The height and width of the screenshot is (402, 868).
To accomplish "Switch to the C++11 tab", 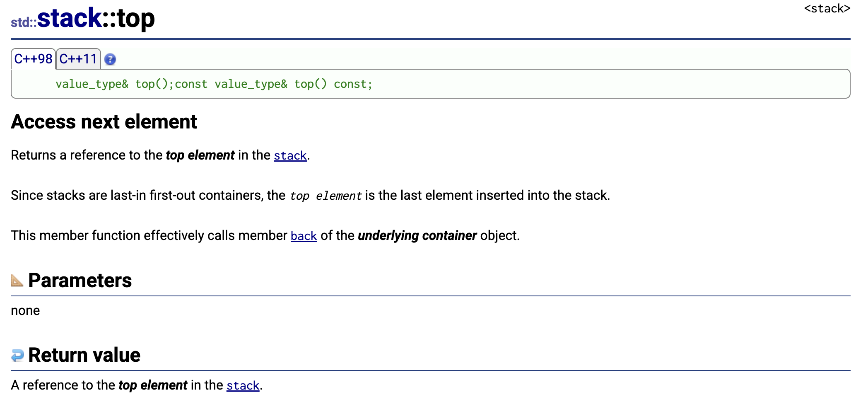I will (x=78, y=59).
